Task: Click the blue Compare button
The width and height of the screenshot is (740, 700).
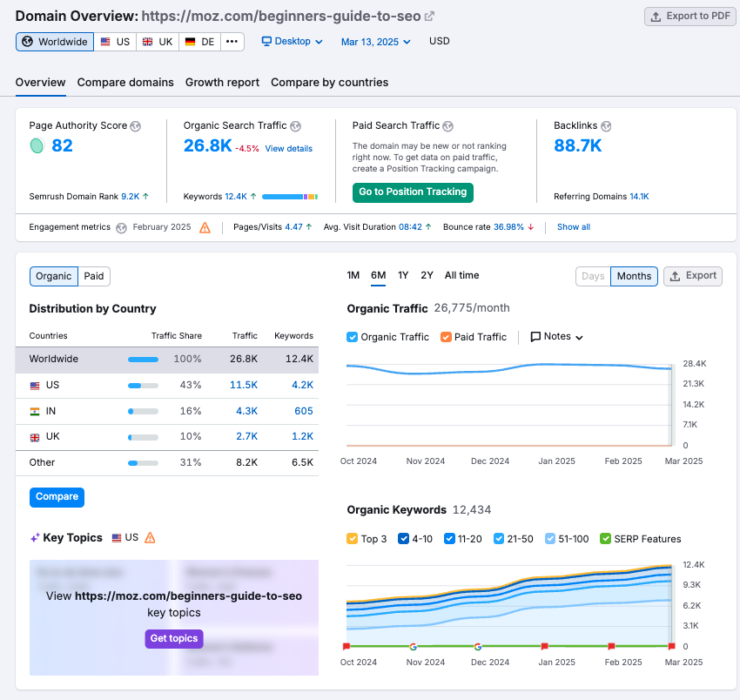Action: pyautogui.click(x=57, y=497)
